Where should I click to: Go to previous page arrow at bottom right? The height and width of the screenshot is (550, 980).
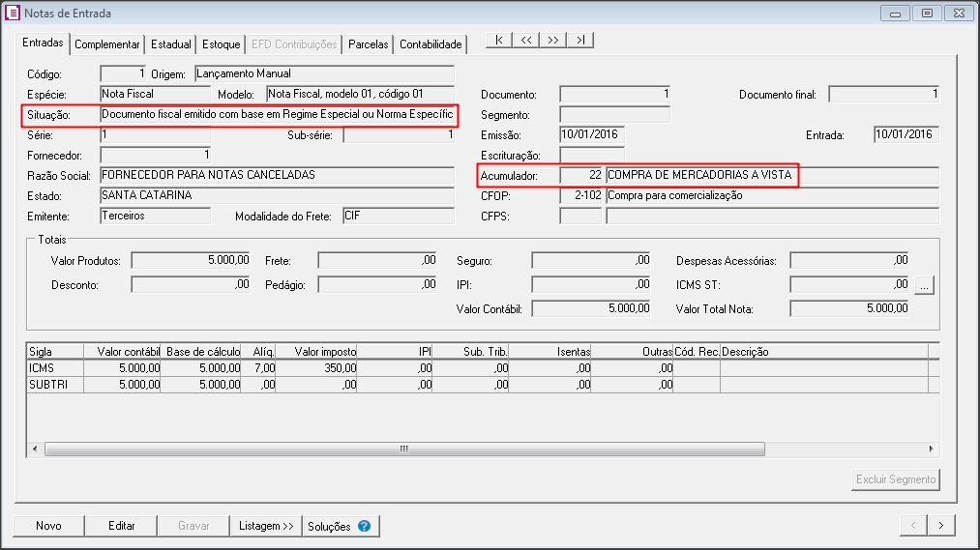913,525
